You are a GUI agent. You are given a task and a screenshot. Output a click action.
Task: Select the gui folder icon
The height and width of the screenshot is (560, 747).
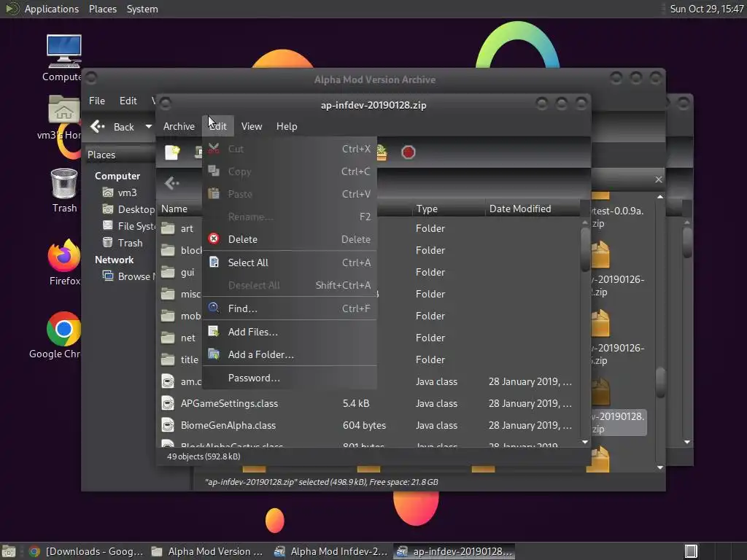tap(168, 272)
